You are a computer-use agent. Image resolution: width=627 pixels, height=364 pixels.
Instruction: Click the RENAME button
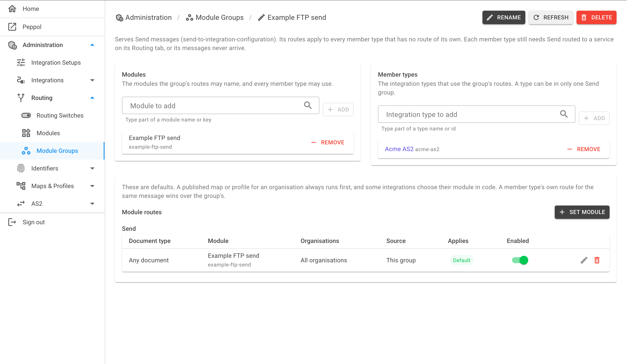pos(504,17)
